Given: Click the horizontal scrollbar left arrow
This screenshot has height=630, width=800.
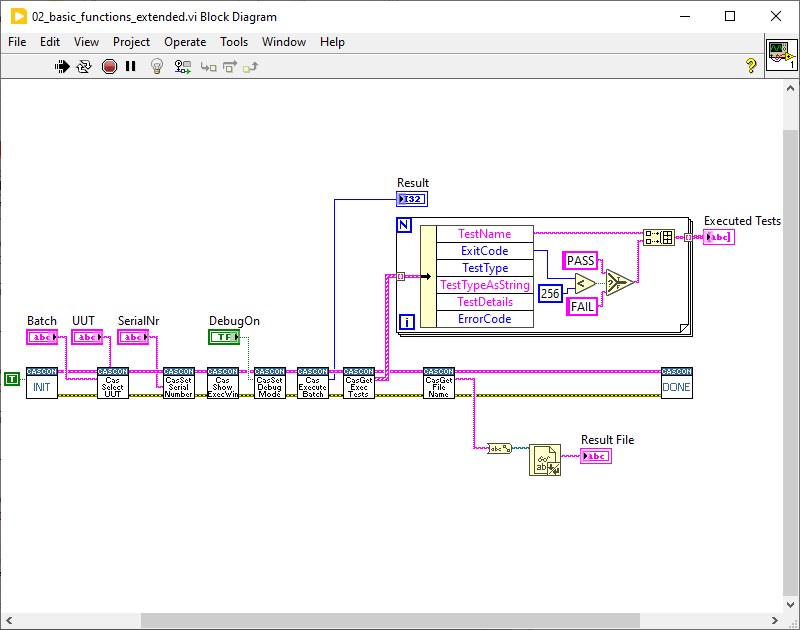Looking at the screenshot, I should click(x=9, y=620).
